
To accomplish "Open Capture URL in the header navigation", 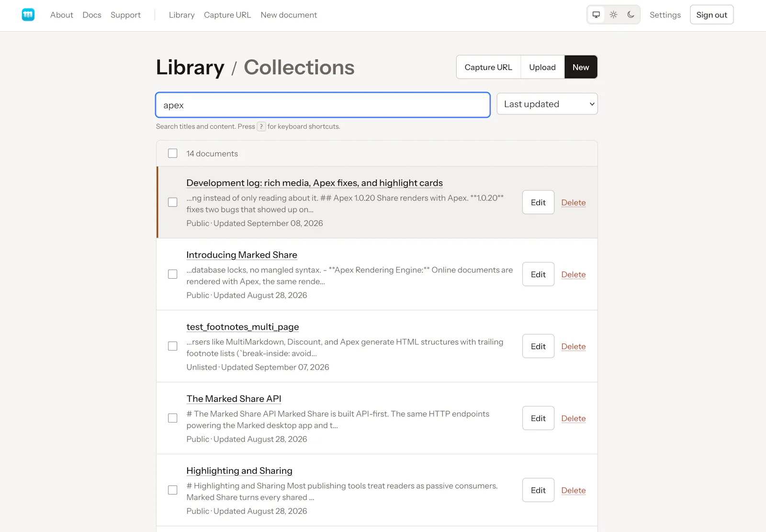I will (227, 15).
